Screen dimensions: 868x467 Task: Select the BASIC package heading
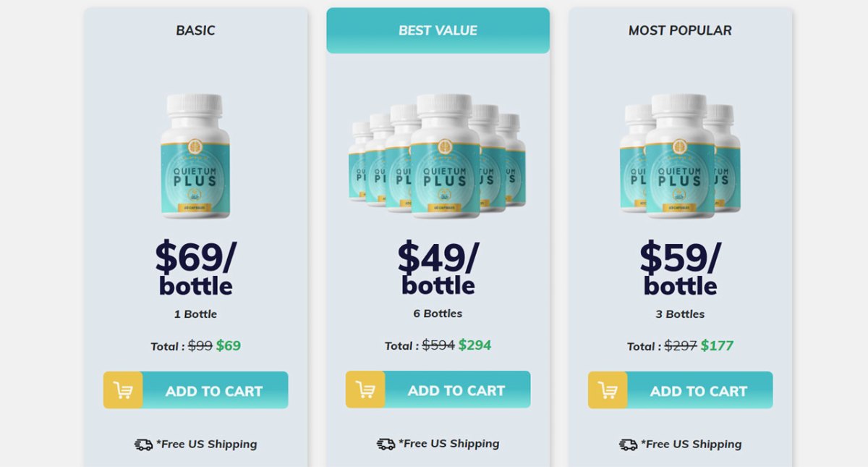[195, 30]
